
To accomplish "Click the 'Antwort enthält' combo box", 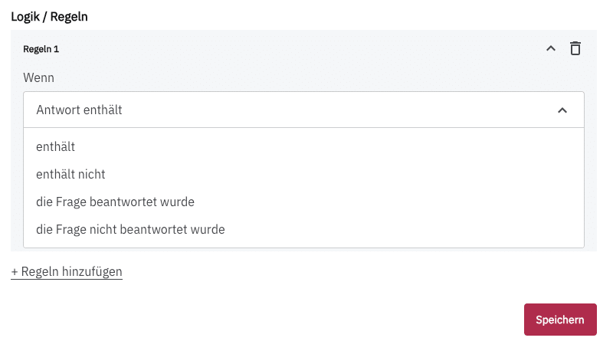I will (x=303, y=110).
